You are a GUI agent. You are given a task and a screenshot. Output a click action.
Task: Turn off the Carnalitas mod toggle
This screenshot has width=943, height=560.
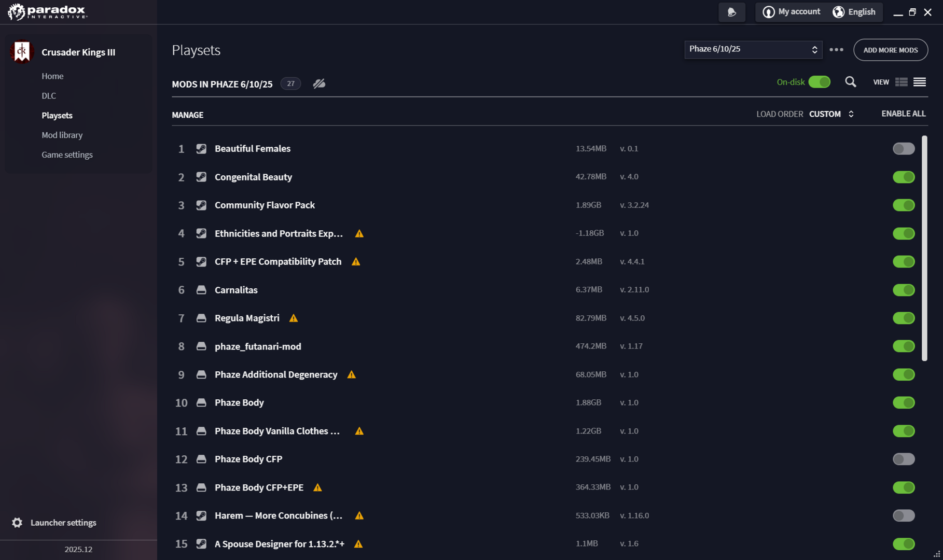point(904,290)
